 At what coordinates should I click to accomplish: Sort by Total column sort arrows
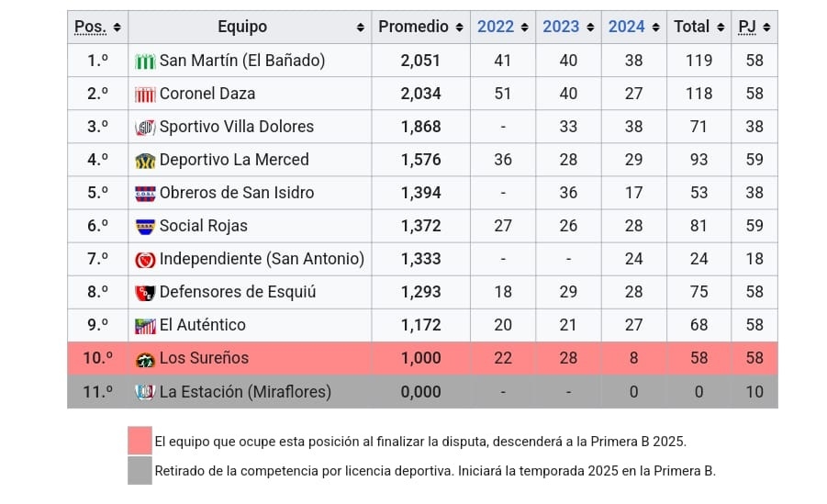click(x=720, y=28)
